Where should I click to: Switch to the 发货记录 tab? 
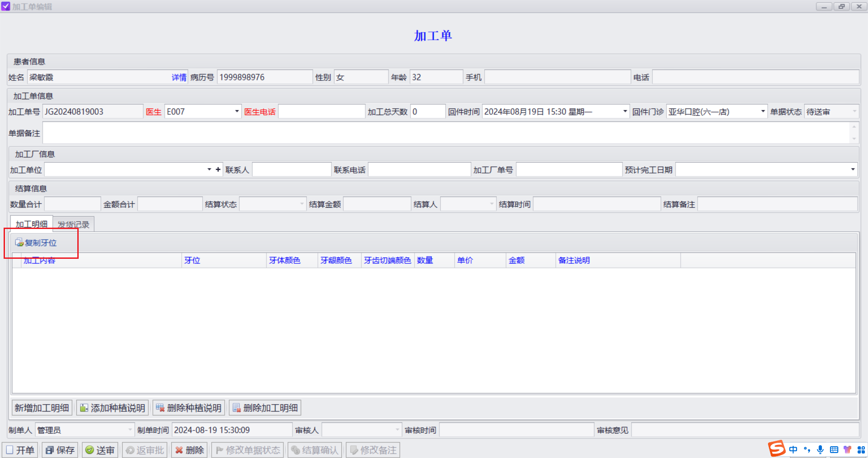coord(74,224)
